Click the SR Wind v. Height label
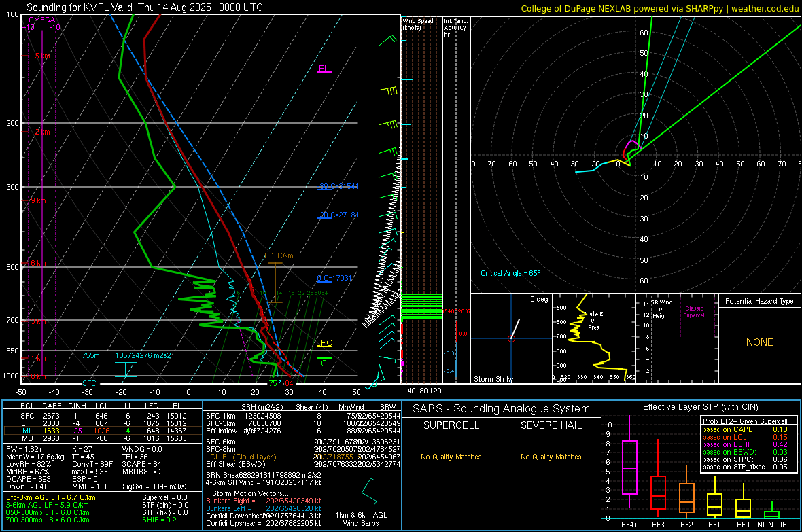 661,309
